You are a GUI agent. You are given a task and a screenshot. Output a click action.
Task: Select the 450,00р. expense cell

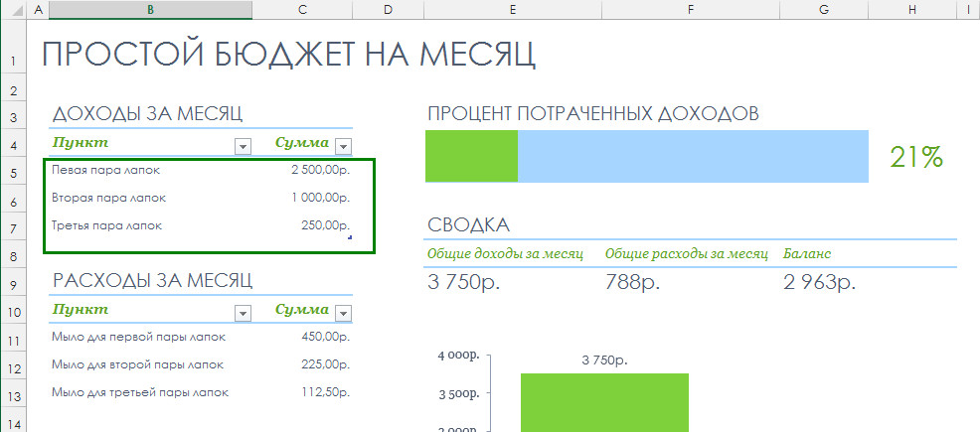[x=302, y=337]
